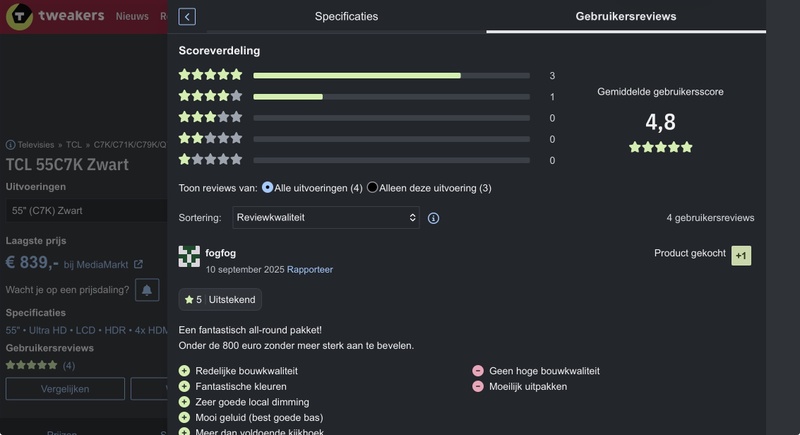The width and height of the screenshot is (800, 435).
Task: Select 'Alleen deze uitvoering (3)' radio option
Action: pyautogui.click(x=373, y=187)
